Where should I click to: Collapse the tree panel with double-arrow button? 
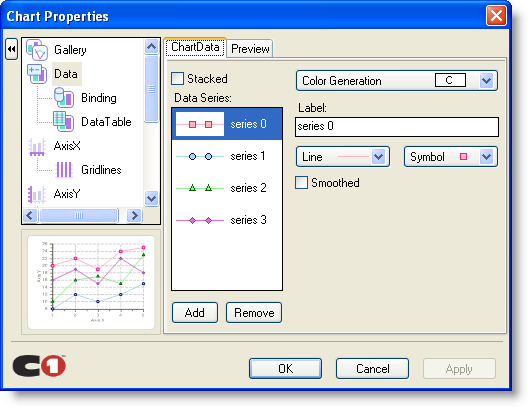(11, 49)
